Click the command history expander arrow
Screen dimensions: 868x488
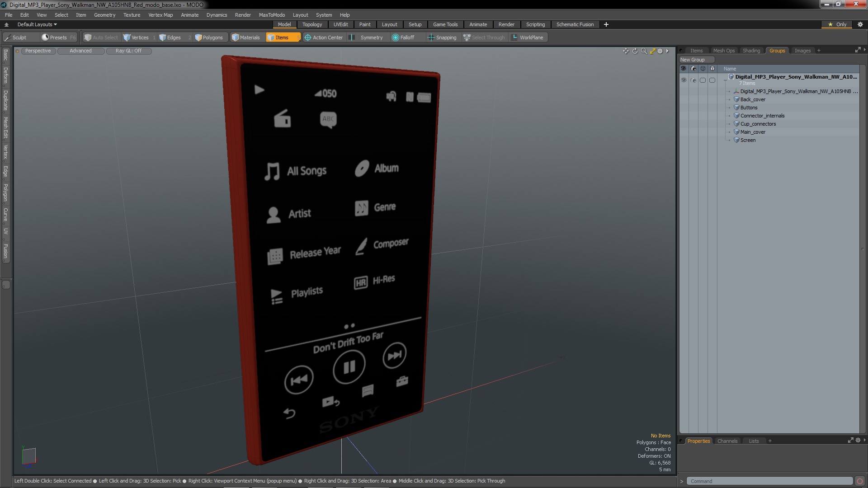click(682, 481)
